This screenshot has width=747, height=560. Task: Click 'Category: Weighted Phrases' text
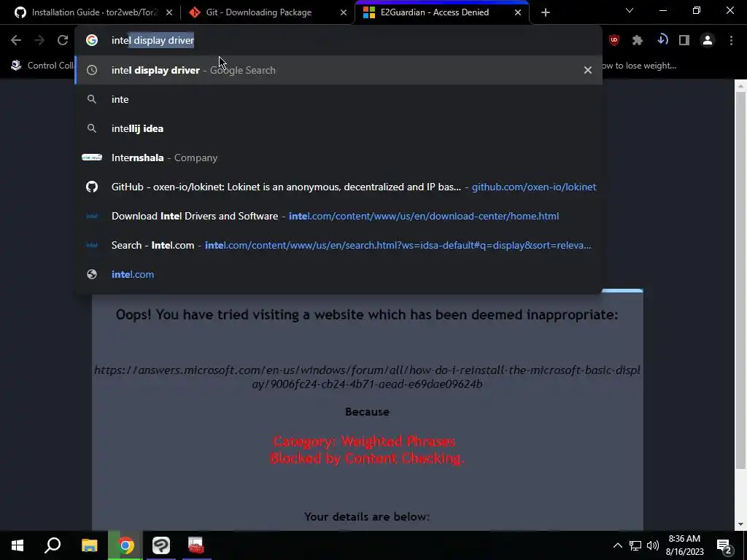pos(365,441)
